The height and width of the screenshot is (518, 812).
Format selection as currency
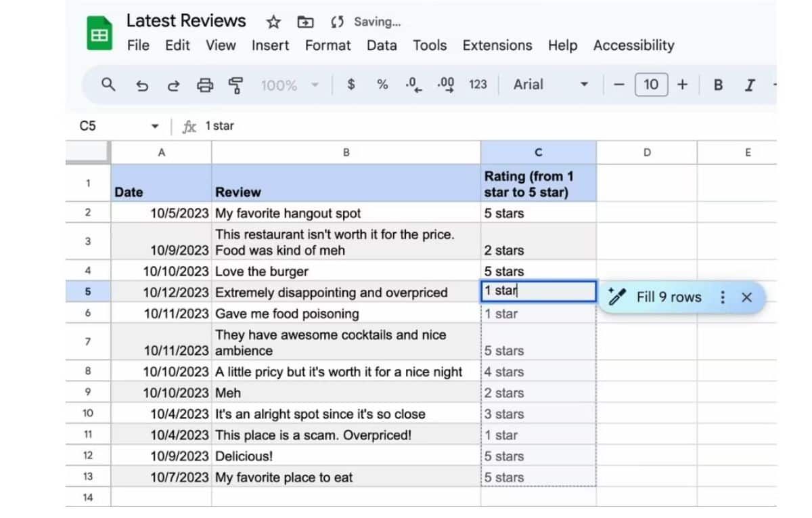[x=351, y=85]
